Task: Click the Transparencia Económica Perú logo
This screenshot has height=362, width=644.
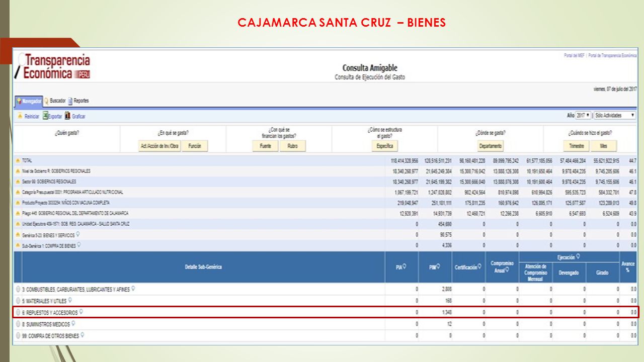Action: tap(53, 66)
